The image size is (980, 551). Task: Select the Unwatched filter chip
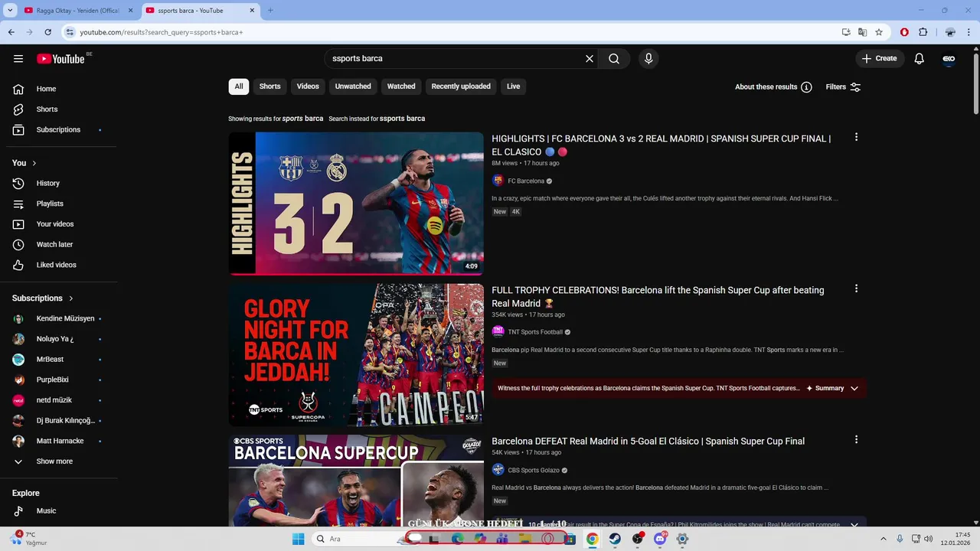coord(353,86)
